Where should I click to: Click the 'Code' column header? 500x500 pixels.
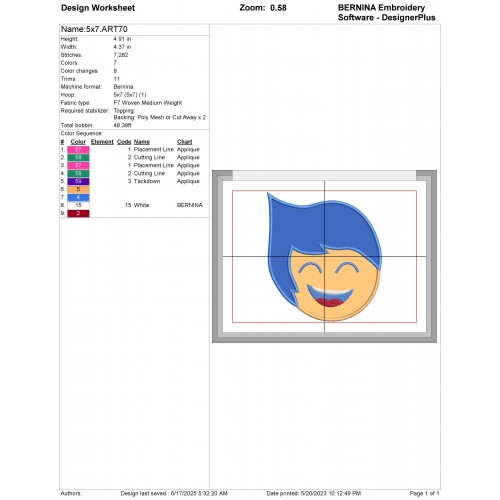pyautogui.click(x=124, y=142)
